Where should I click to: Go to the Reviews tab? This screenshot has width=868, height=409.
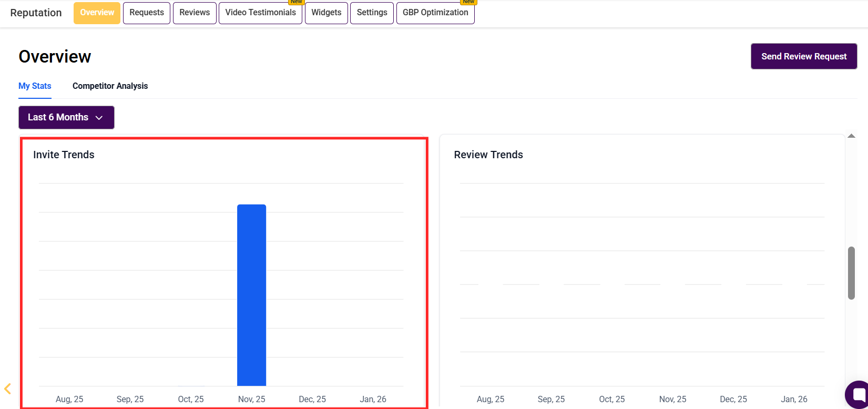[x=195, y=13]
